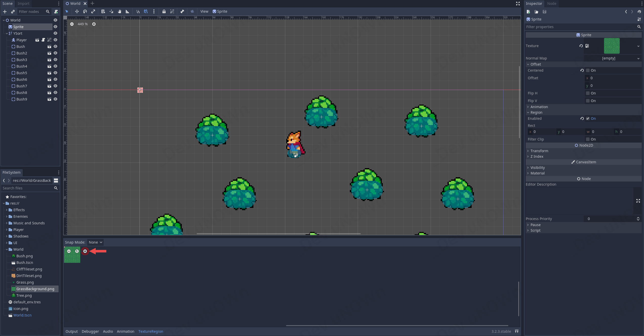
Task: Disable the Region Enabled checkbox
Action: tap(588, 118)
